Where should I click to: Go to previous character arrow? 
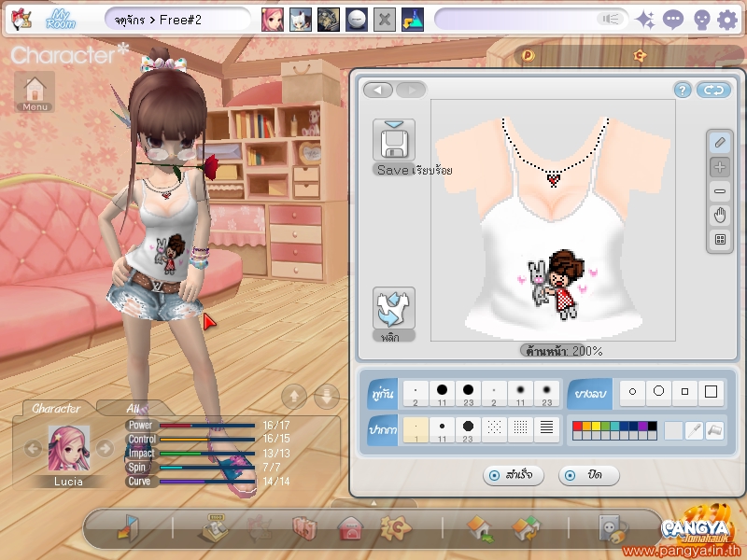33,448
